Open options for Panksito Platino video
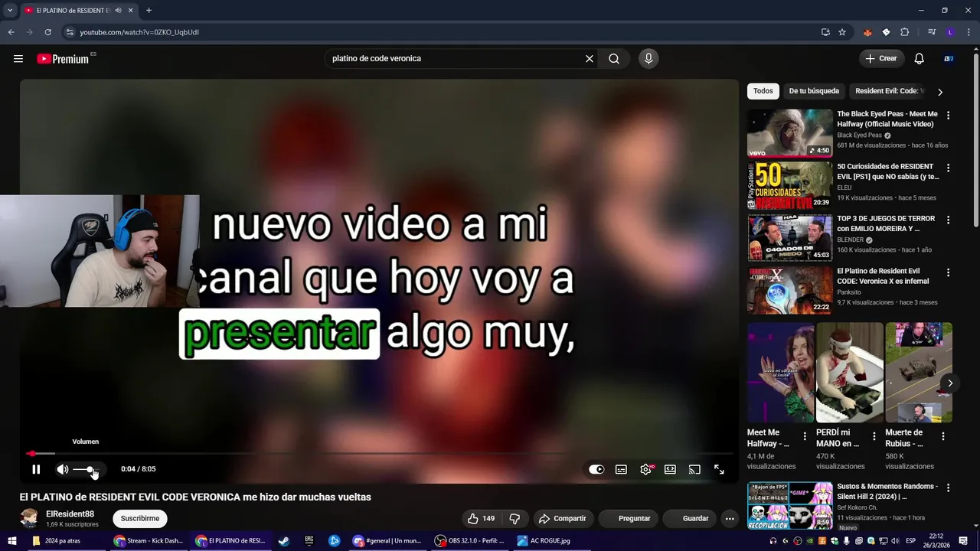The image size is (980, 551). click(x=949, y=272)
